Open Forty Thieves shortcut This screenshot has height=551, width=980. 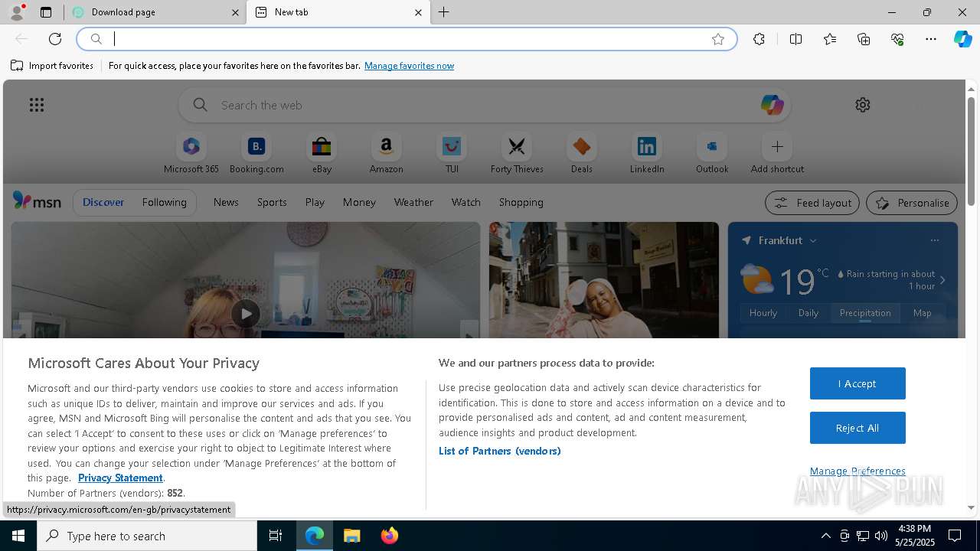click(517, 155)
